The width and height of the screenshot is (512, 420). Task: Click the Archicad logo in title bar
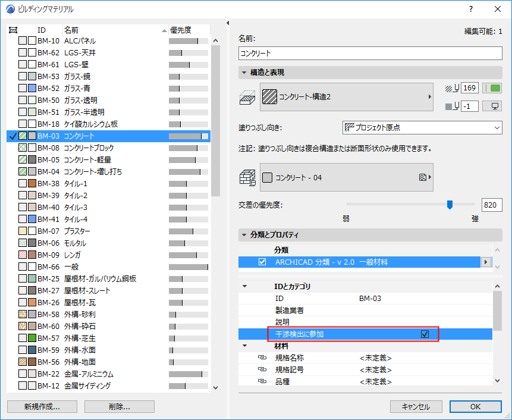[x=11, y=9]
